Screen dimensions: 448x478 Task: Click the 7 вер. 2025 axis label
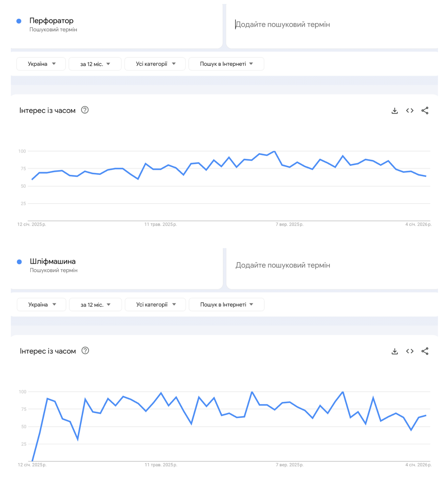pyautogui.click(x=290, y=224)
